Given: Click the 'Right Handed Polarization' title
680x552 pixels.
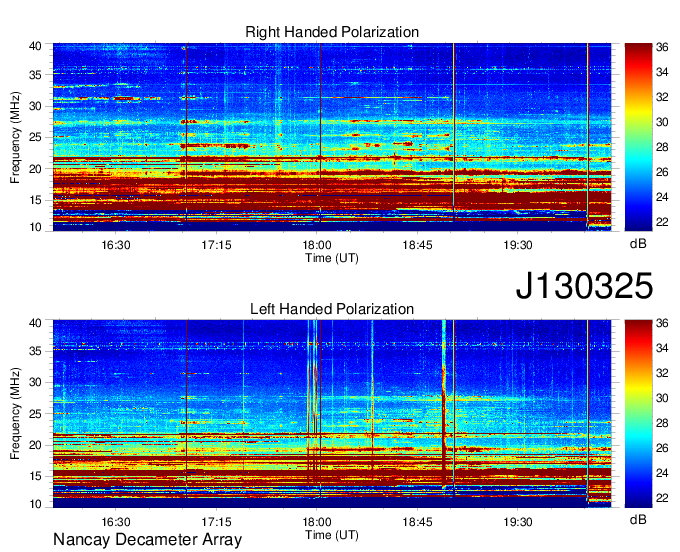Looking at the screenshot, I should pyautogui.click(x=332, y=32).
